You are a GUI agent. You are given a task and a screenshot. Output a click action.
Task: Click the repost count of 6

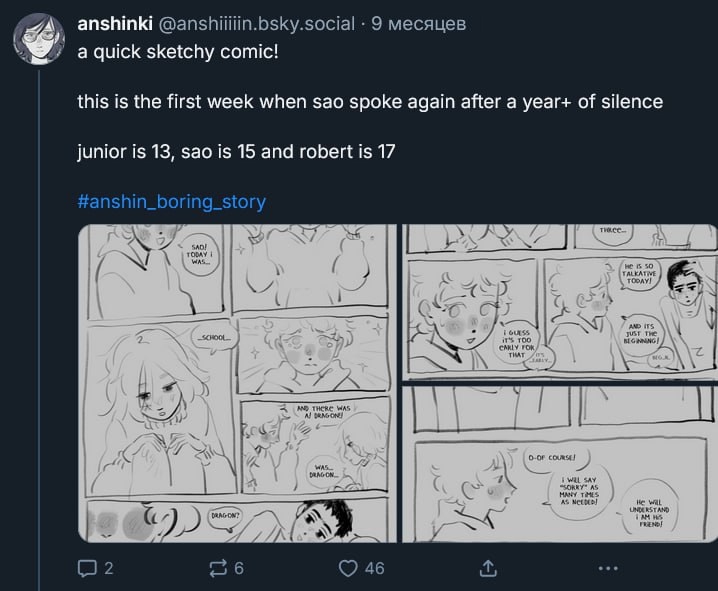(239, 568)
